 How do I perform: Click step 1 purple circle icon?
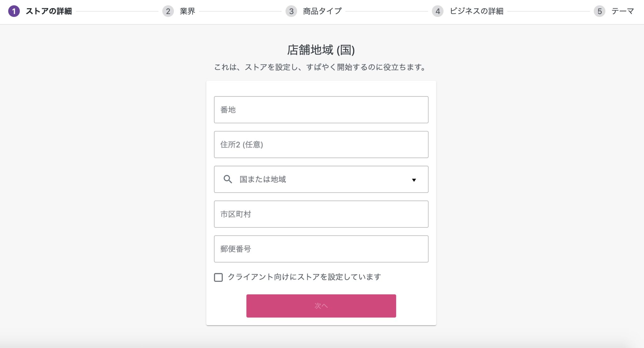(x=14, y=11)
